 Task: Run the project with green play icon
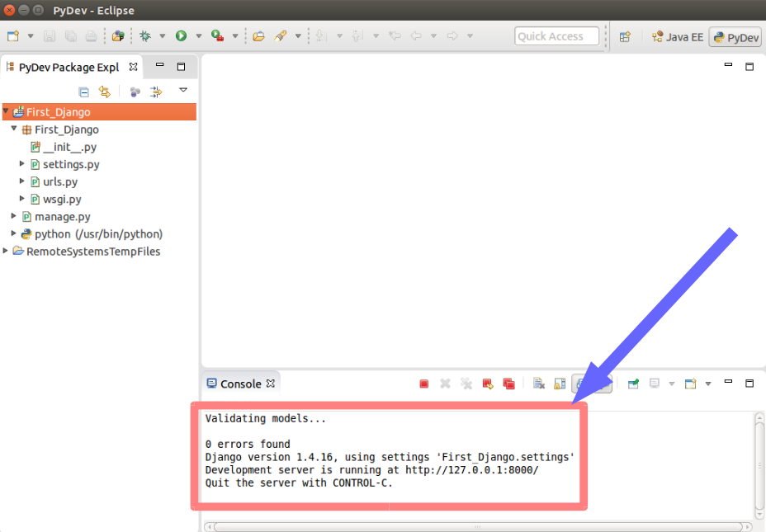[x=182, y=36]
